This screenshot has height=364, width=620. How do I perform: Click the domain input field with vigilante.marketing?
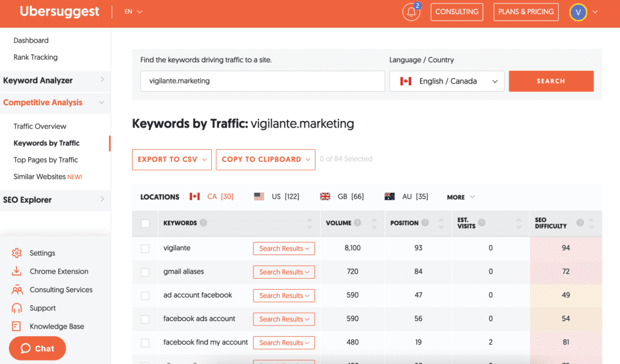263,82
